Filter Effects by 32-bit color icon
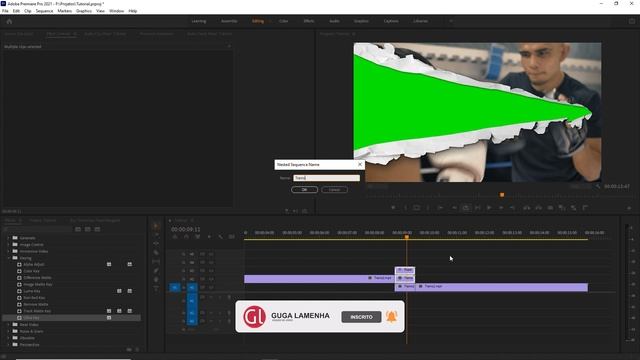This screenshot has width=640, height=360. pyautogui.click(x=88, y=229)
